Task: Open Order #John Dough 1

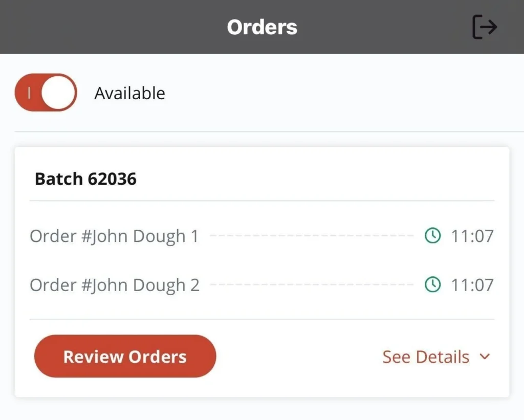Action: pos(114,236)
